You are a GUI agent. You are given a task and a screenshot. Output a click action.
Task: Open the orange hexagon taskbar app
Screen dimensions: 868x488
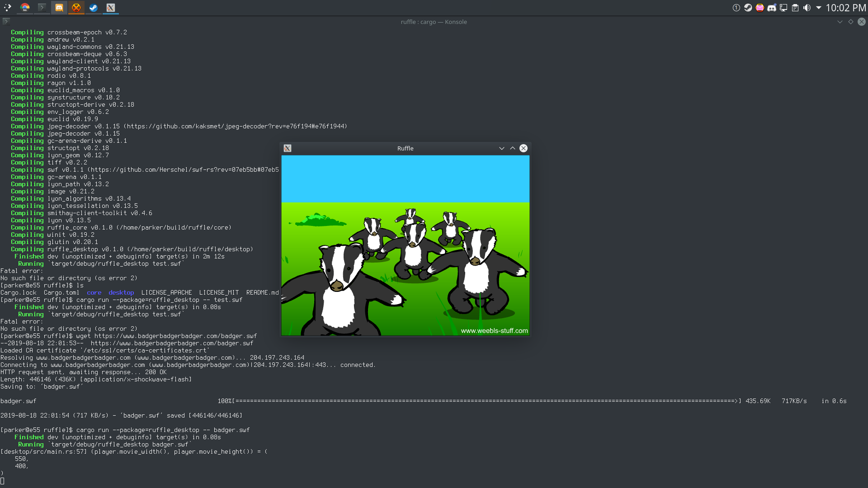(76, 8)
